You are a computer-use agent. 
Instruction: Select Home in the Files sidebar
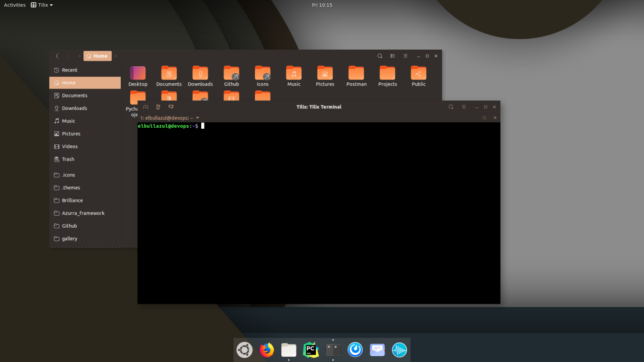point(85,83)
